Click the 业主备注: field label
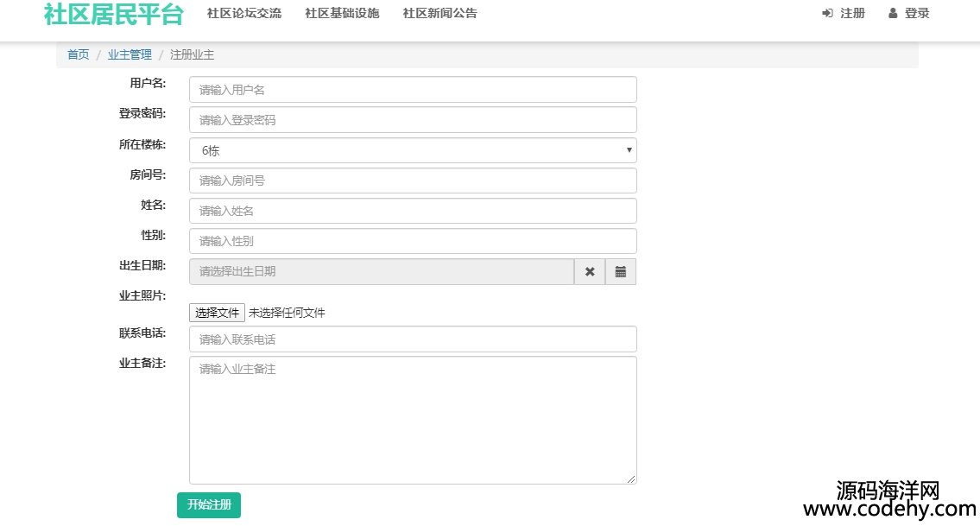The image size is (980, 526). click(x=142, y=364)
